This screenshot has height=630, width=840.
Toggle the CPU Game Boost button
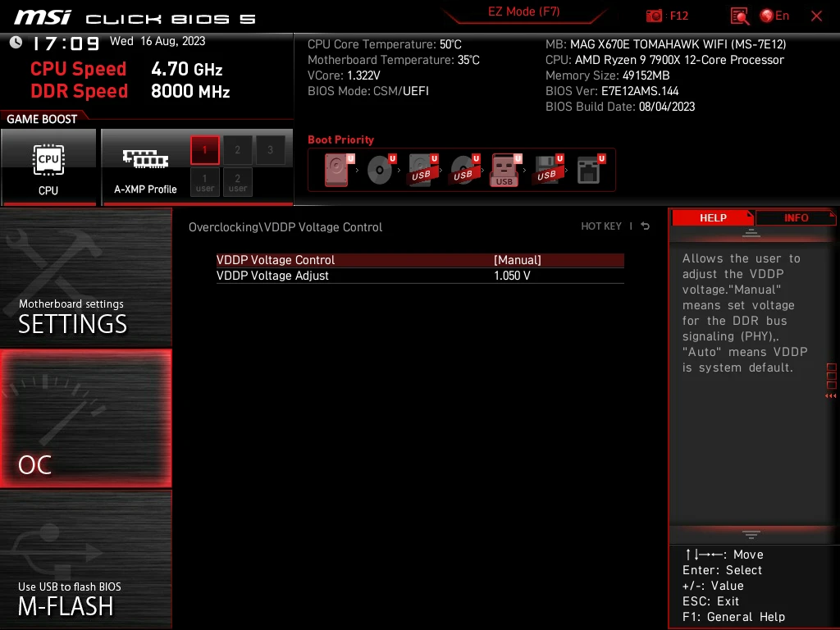point(48,167)
